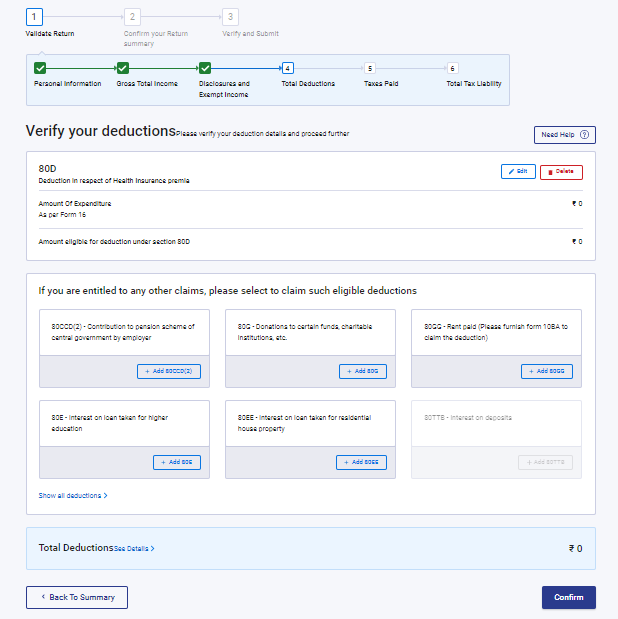
Task: Click step 4 Total Deductions marker
Action: pyautogui.click(x=288, y=68)
